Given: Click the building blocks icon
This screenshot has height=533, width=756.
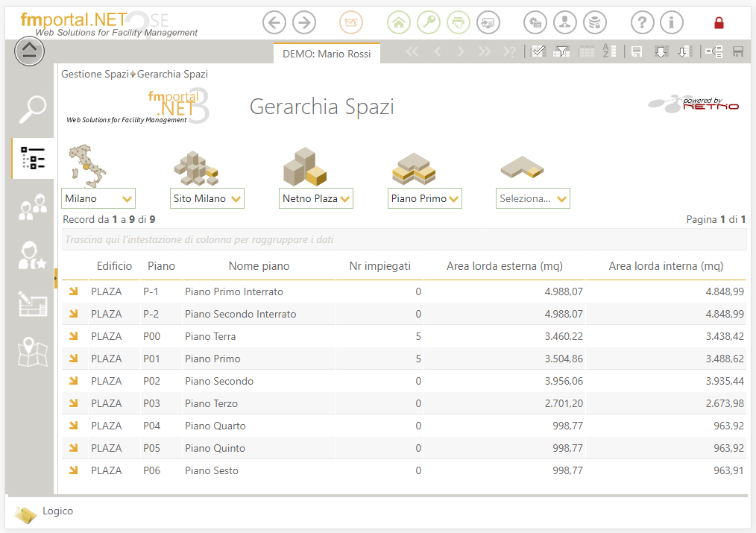Looking at the screenshot, I should [305, 167].
